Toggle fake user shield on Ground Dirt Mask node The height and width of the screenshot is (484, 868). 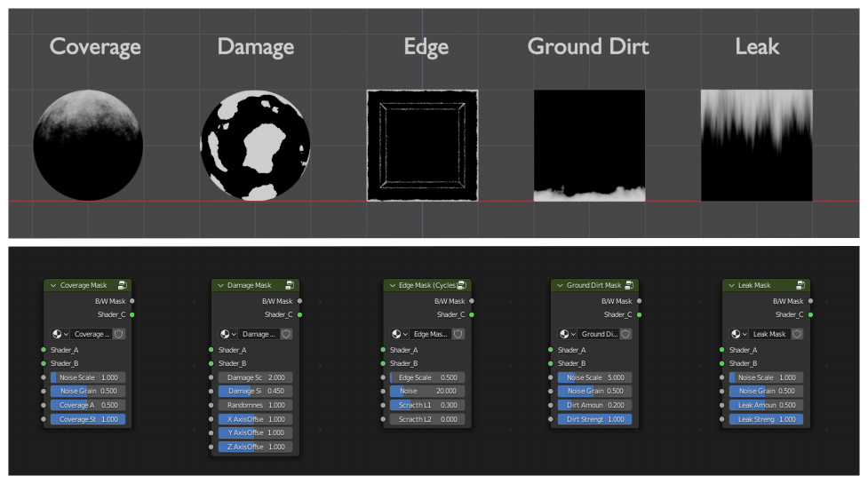pos(625,334)
